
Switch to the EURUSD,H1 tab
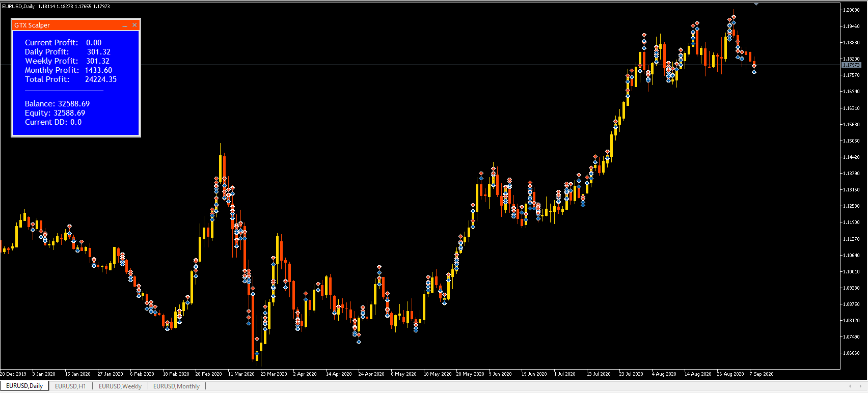(70, 386)
